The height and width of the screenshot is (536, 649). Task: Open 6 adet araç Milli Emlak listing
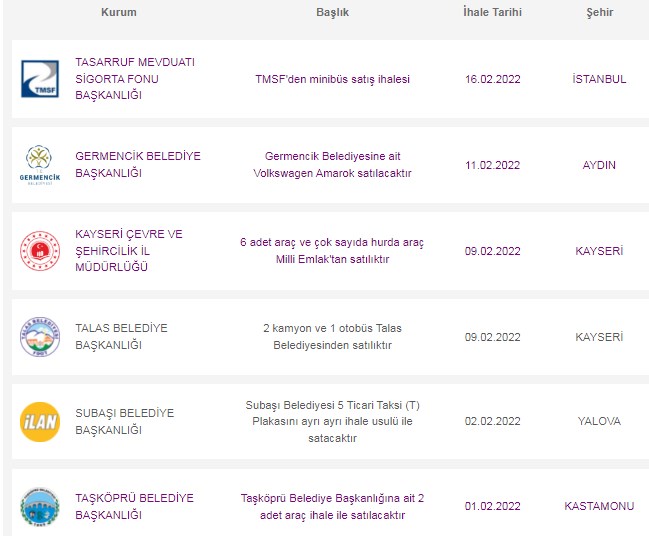pos(332,251)
